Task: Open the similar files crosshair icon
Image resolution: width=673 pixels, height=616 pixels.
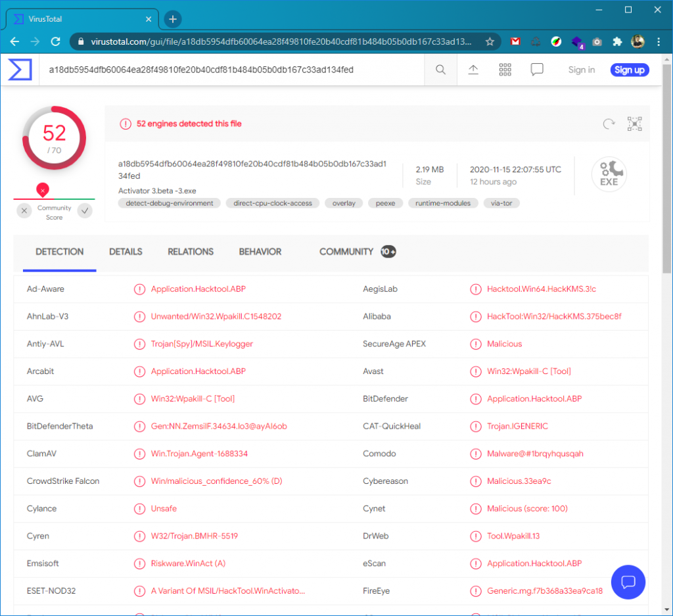Action: coord(634,124)
